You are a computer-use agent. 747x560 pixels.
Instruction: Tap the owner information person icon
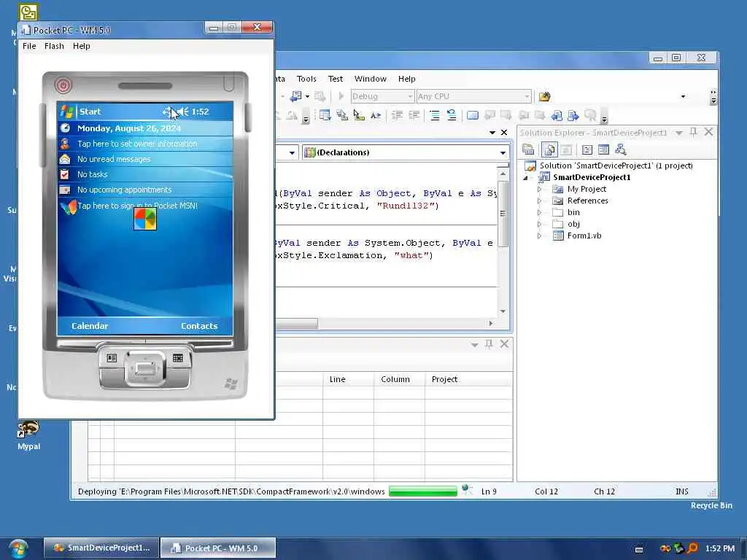(x=65, y=144)
